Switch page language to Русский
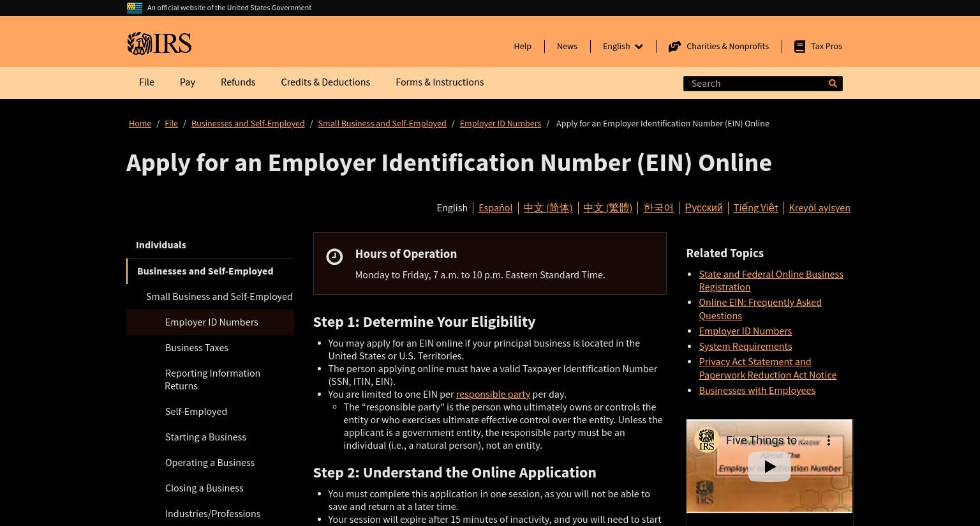The height and width of the screenshot is (526, 980). click(x=703, y=207)
